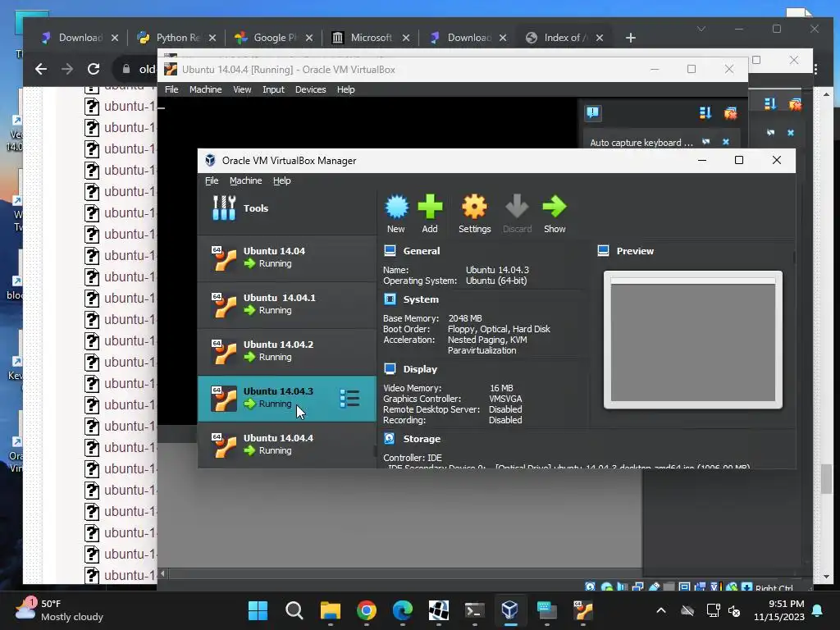Open the View menu of Ubuntu 14.04.4 window
The height and width of the screenshot is (630, 840).
pyautogui.click(x=242, y=89)
